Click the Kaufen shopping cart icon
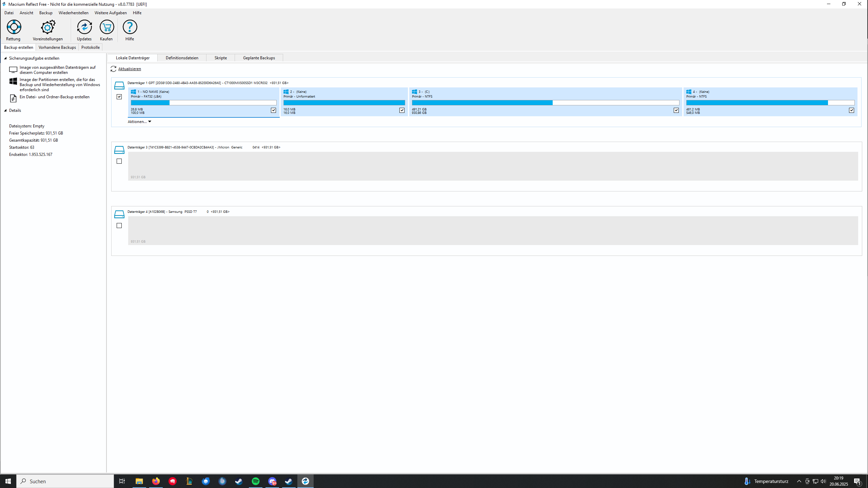The height and width of the screenshot is (488, 868). pyautogui.click(x=107, y=27)
